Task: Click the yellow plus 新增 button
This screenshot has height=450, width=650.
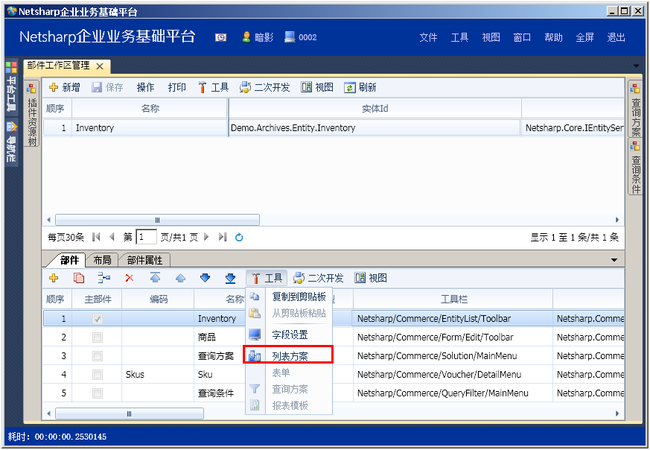Action: 64,87
